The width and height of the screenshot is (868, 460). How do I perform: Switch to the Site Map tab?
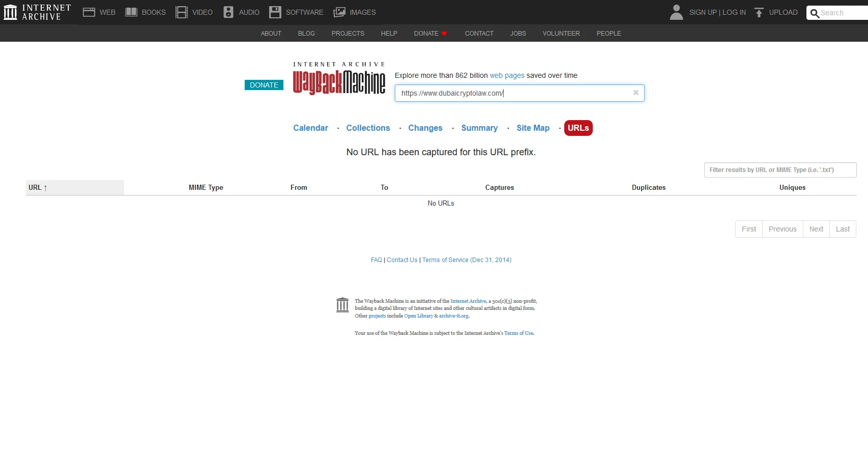tap(533, 128)
